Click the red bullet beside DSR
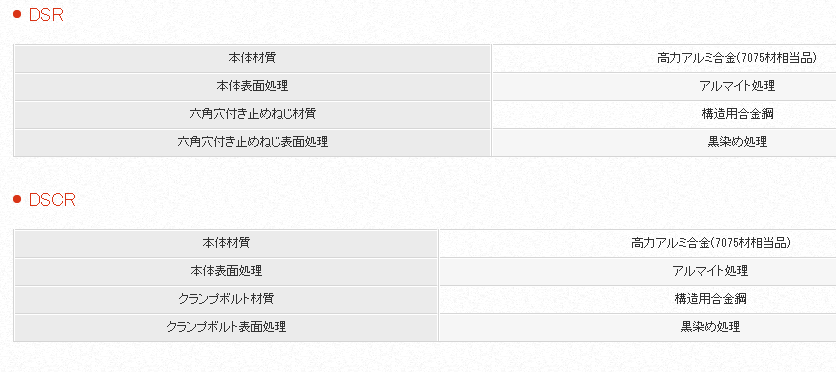The image size is (836, 372). (17, 14)
